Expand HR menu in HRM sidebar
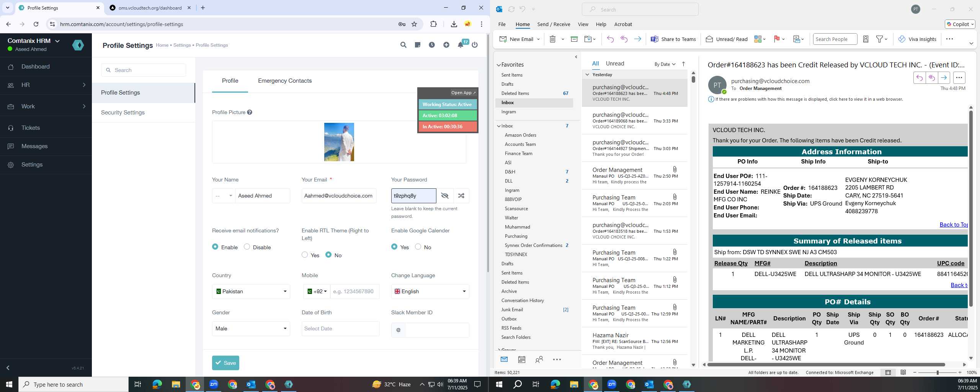Viewport: 980px width, 392px height. 46,85
